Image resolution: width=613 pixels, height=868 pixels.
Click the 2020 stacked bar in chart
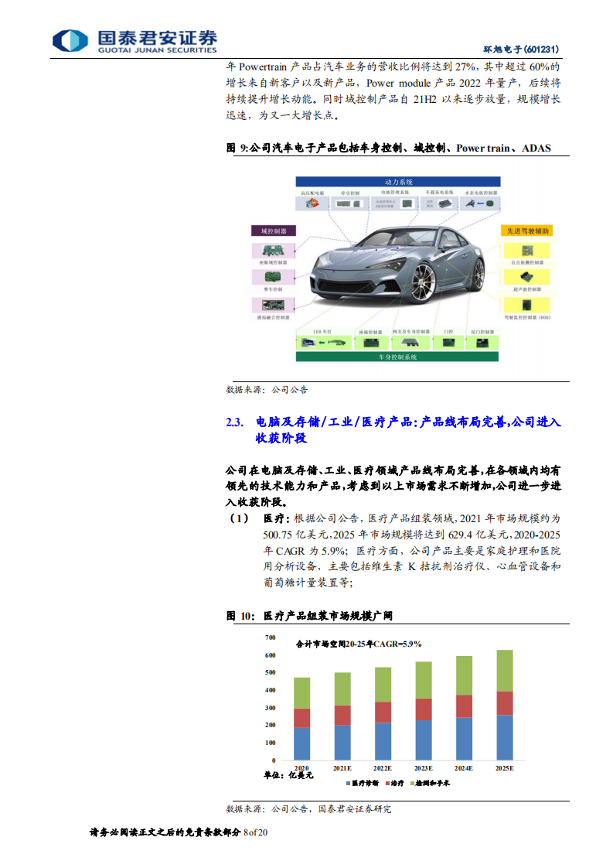(x=301, y=719)
